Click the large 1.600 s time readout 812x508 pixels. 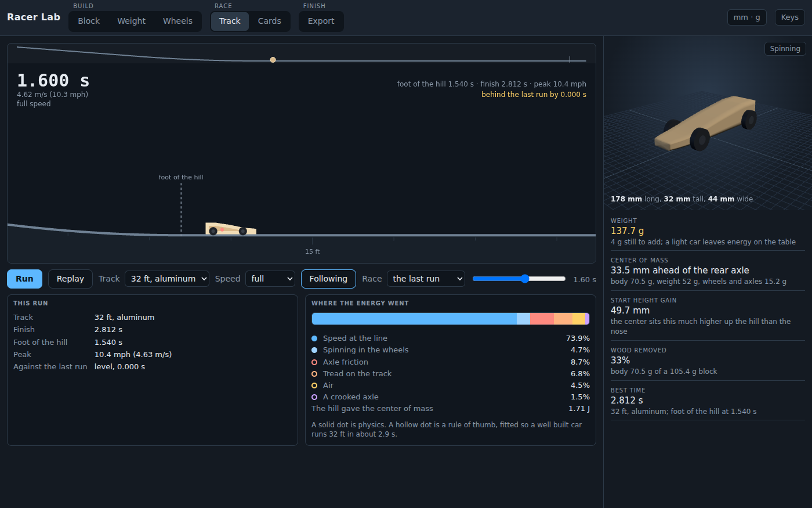tap(53, 80)
